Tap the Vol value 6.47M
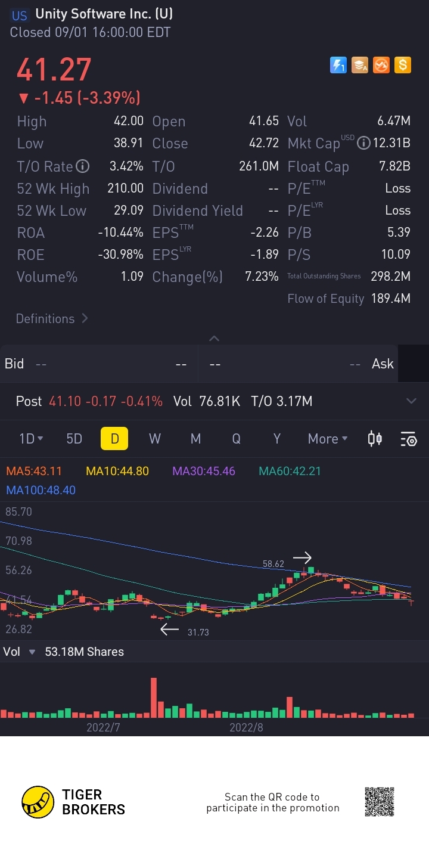 [394, 121]
